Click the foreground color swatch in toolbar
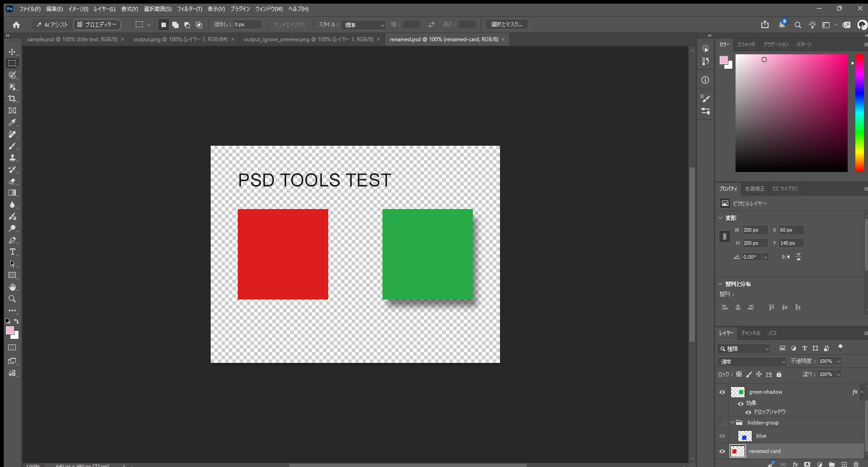 [x=9, y=330]
